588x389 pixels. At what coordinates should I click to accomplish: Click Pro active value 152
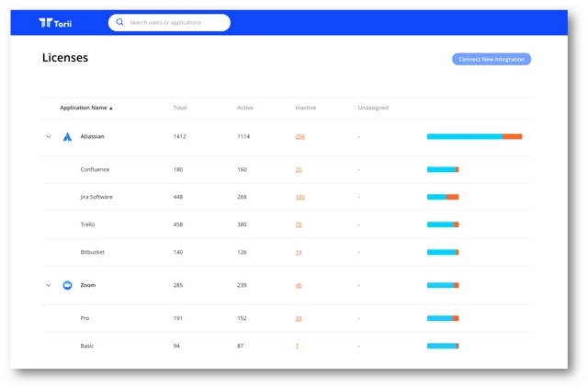242,318
